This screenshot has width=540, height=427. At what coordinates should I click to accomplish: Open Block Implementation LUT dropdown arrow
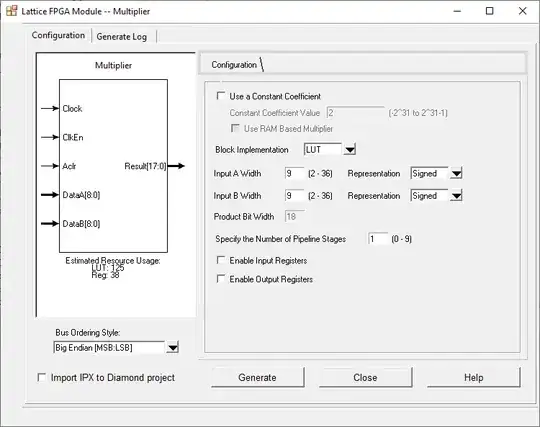point(350,149)
